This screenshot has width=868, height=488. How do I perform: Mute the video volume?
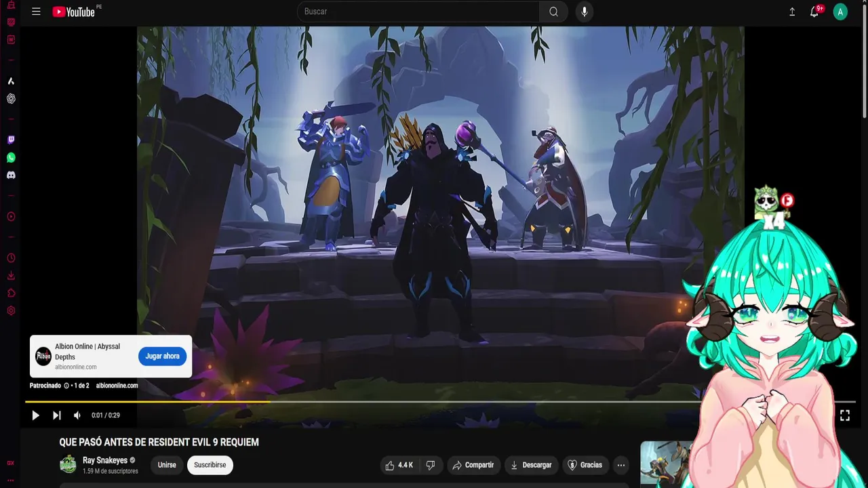click(x=77, y=415)
